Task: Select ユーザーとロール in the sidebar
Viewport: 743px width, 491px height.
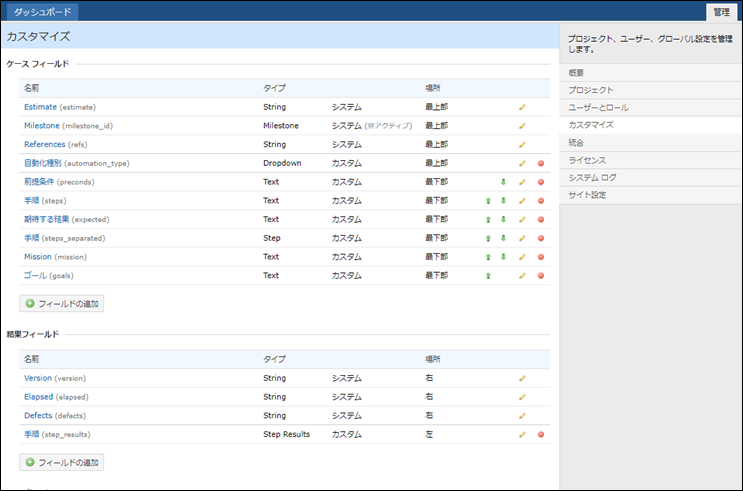Action: 598,107
